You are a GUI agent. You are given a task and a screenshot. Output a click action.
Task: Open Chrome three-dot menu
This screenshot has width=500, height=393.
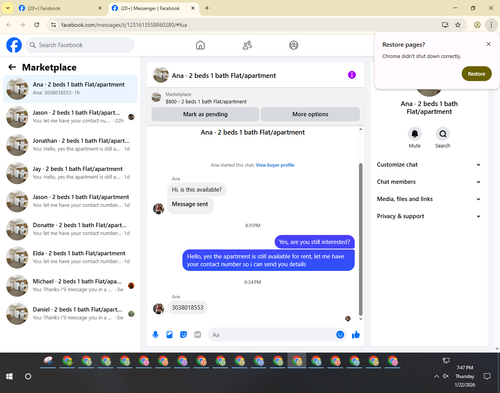click(491, 25)
